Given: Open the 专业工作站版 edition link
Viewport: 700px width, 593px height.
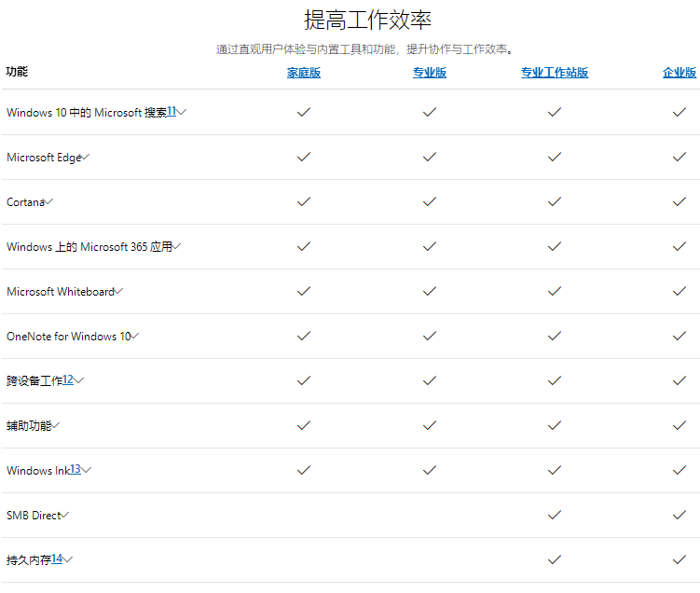Looking at the screenshot, I should 555,73.
